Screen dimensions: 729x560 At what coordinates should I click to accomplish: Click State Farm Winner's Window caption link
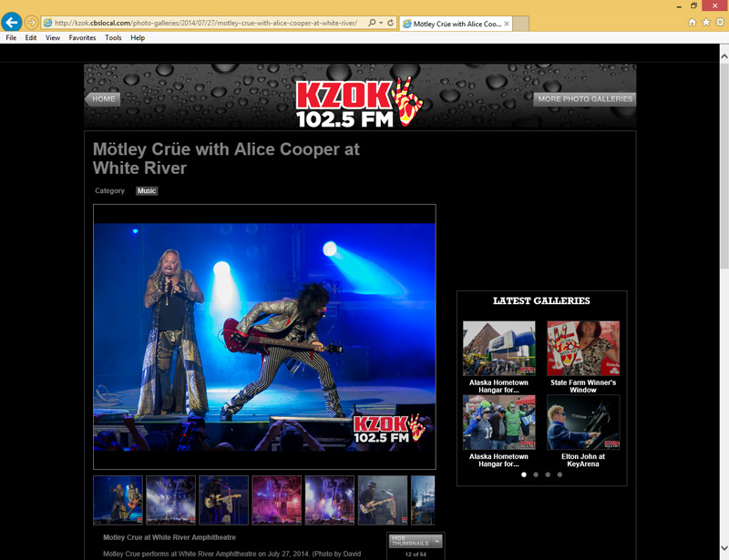pyautogui.click(x=583, y=386)
